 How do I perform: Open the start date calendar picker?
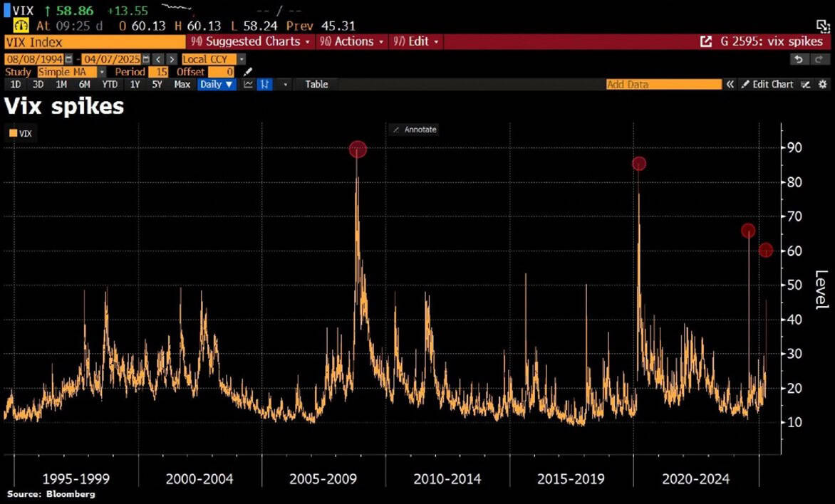(x=69, y=59)
